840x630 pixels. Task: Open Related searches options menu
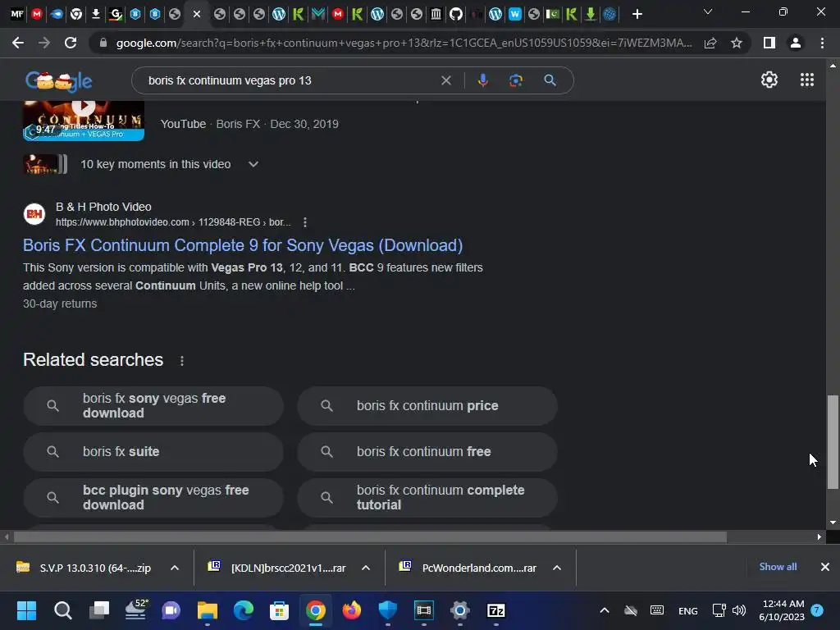pyautogui.click(x=182, y=361)
